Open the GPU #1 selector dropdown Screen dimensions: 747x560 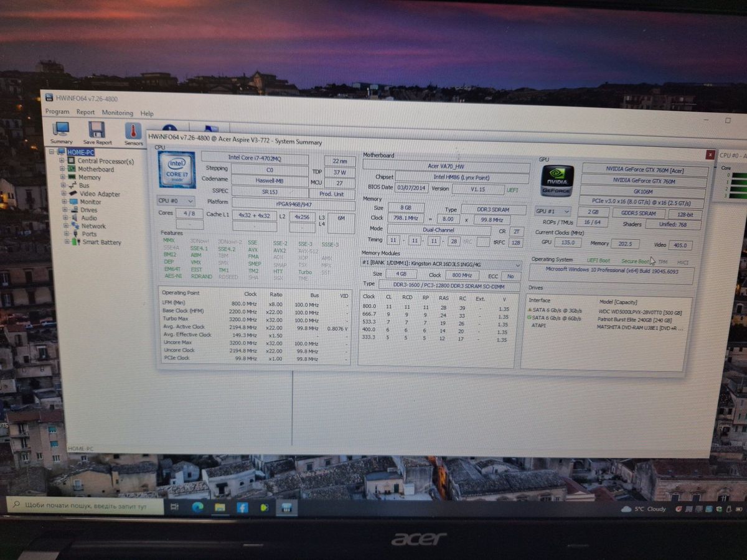click(553, 211)
